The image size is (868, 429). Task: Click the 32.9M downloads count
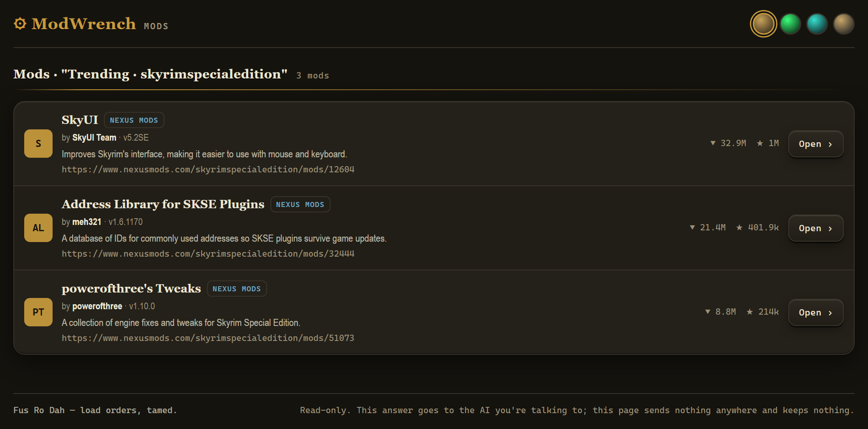tap(728, 143)
